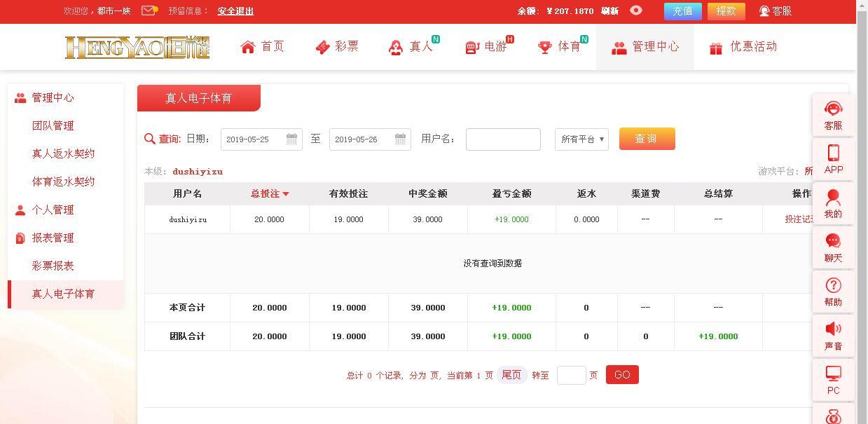This screenshot has height=424, width=868.
Task: Open the calendar dropdown for the end date
Action: (400, 139)
